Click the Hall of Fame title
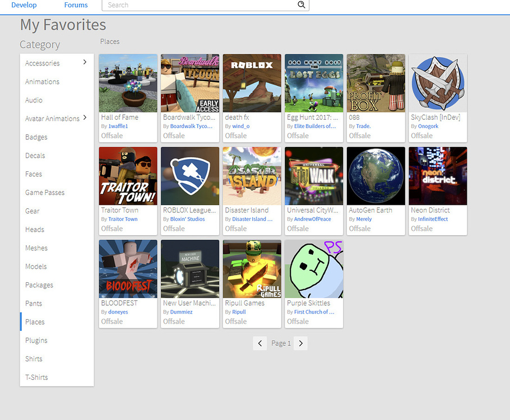This screenshot has width=510, height=420. pyautogui.click(x=120, y=118)
